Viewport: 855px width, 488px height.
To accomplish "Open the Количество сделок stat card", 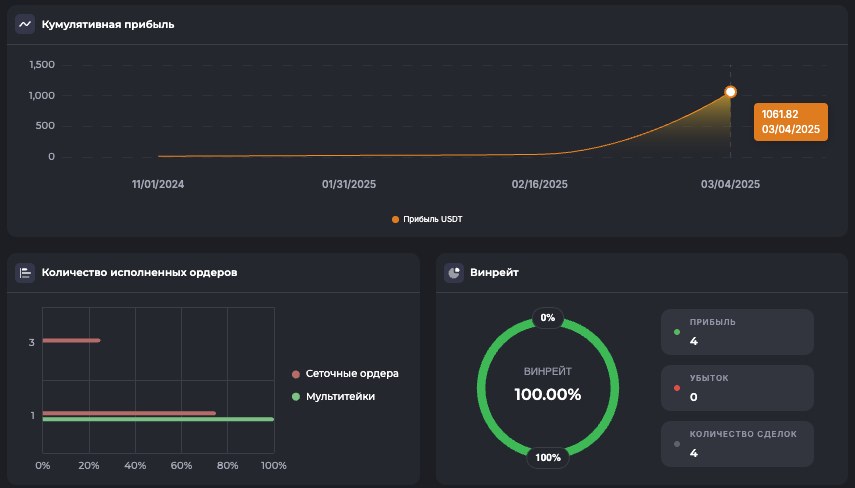I will pos(737,444).
